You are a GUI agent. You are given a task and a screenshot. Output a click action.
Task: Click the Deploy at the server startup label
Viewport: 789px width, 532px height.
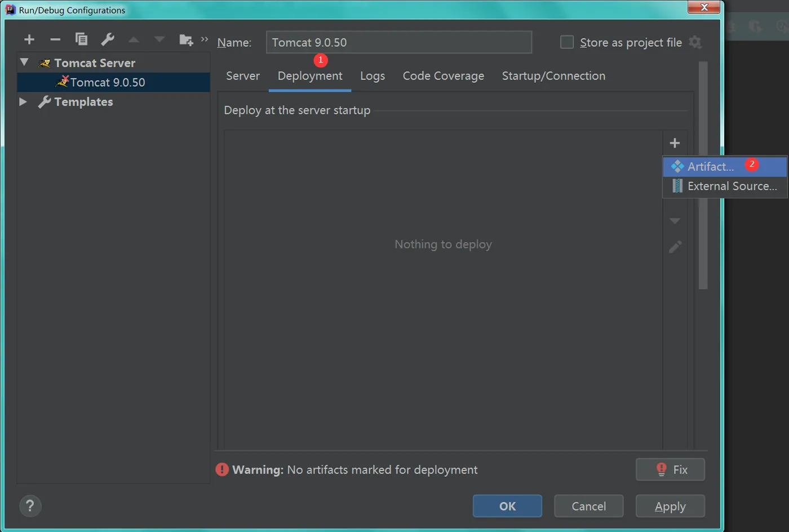297,110
